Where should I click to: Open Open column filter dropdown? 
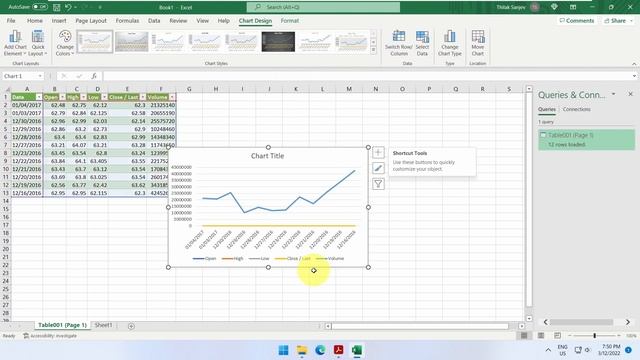point(62,97)
